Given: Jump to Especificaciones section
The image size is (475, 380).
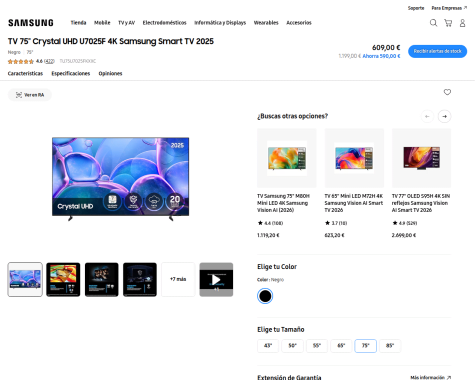Looking at the screenshot, I should click(x=71, y=73).
